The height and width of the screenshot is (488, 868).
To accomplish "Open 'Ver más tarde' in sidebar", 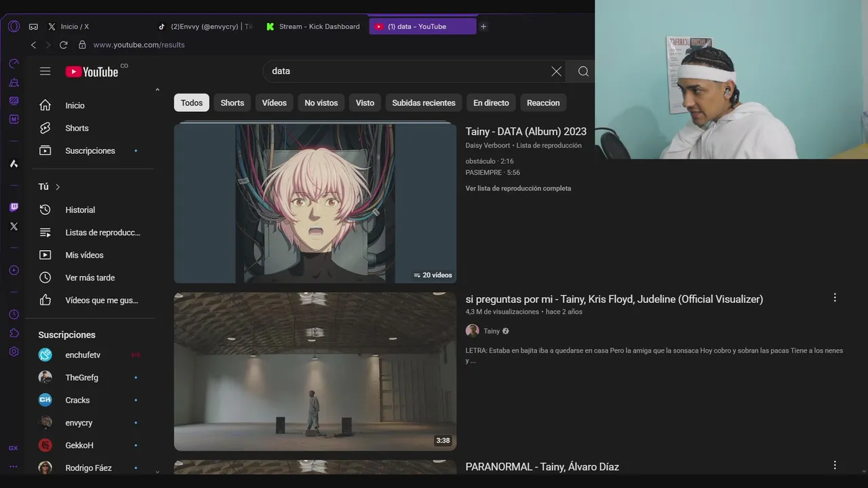I will click(x=91, y=278).
